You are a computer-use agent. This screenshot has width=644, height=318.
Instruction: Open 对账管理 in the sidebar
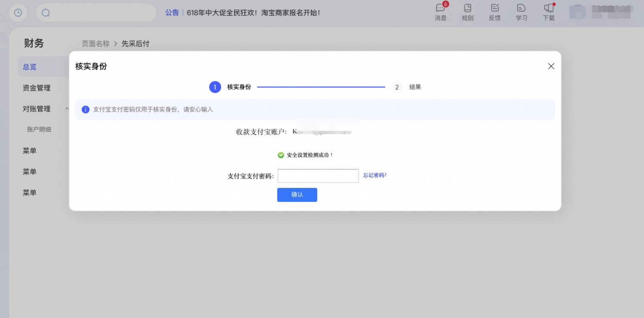[x=36, y=109]
